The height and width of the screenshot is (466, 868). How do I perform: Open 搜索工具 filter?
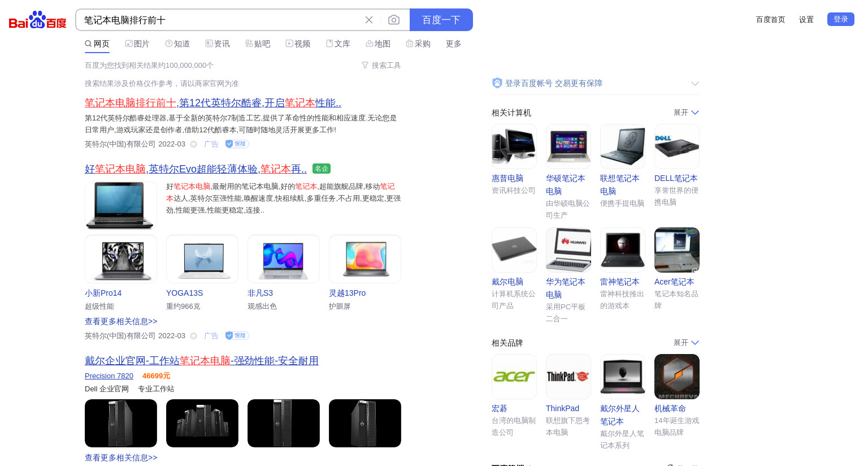(x=381, y=66)
